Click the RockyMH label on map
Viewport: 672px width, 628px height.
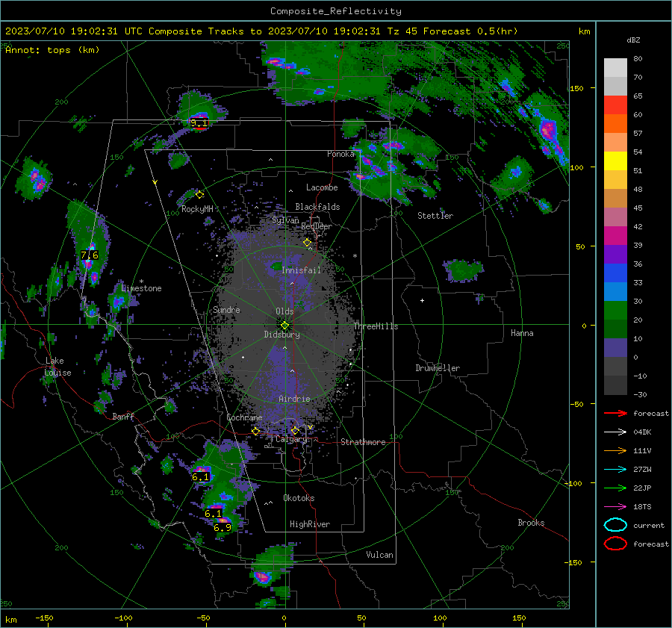197,209
